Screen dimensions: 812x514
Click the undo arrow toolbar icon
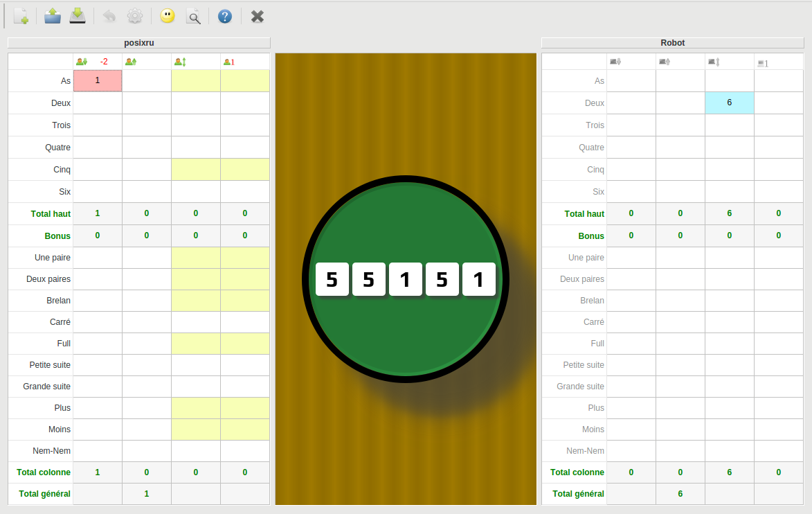(x=109, y=17)
